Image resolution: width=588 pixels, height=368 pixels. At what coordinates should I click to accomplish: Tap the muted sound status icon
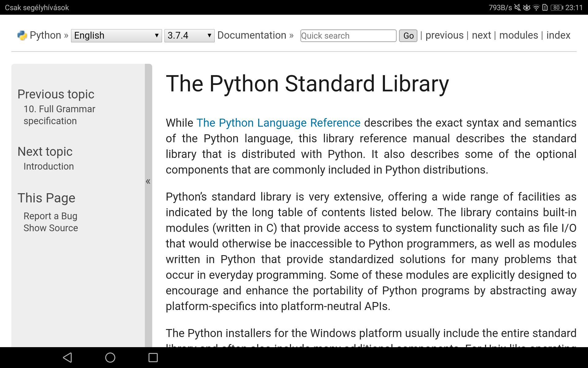(517, 8)
